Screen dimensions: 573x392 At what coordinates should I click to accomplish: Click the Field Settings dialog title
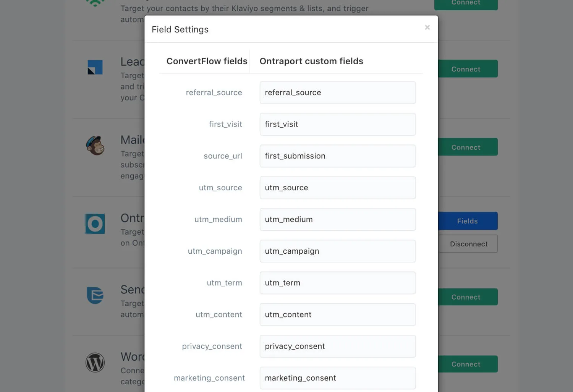[x=180, y=29]
